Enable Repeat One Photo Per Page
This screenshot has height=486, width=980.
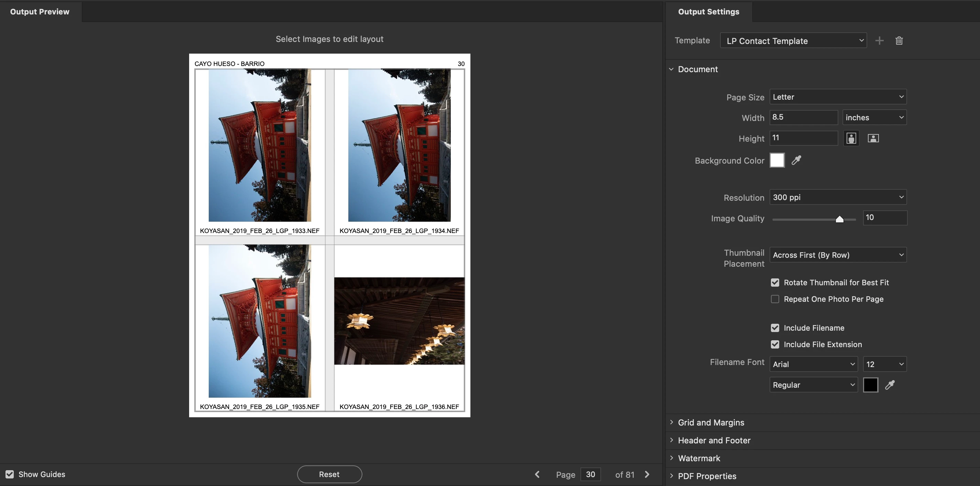[775, 299]
